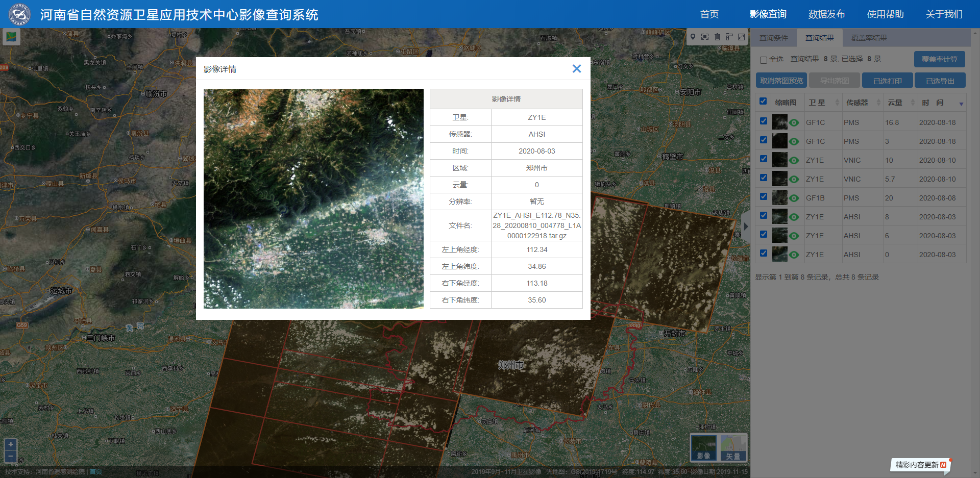Toggle eye preview for GF1B PMS row

[x=794, y=198]
